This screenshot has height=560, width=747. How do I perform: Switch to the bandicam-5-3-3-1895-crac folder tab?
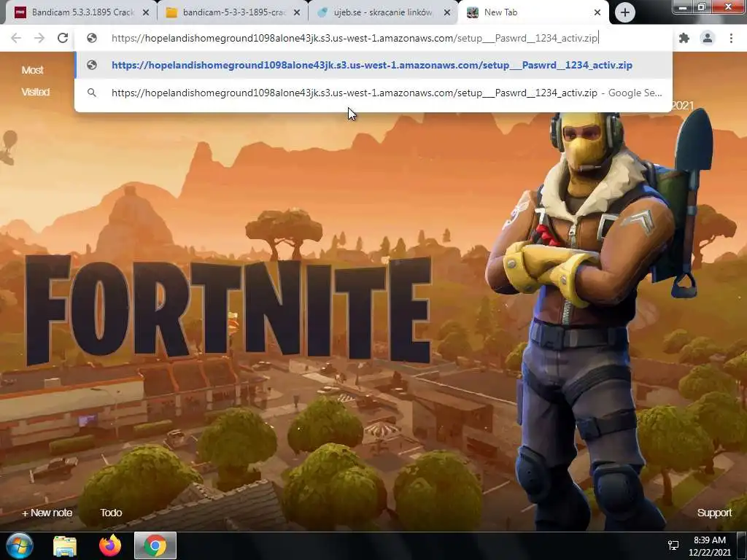(233, 12)
